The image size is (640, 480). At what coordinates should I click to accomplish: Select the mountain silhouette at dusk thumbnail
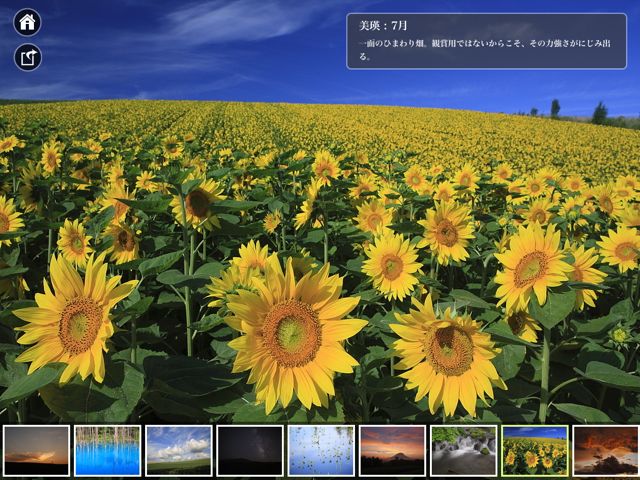point(392,451)
